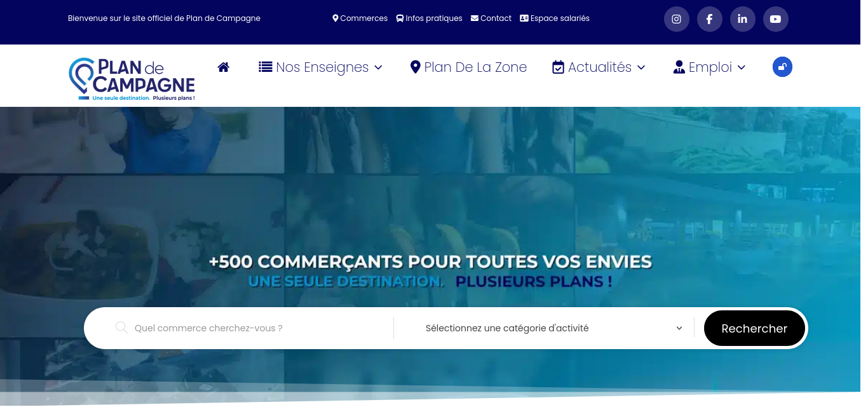Screen dimensions: 868x414
Task: Click the '+500 COMMERÇANTS POUR TOUTES VOS ENVIES' headline
Action: (x=430, y=261)
